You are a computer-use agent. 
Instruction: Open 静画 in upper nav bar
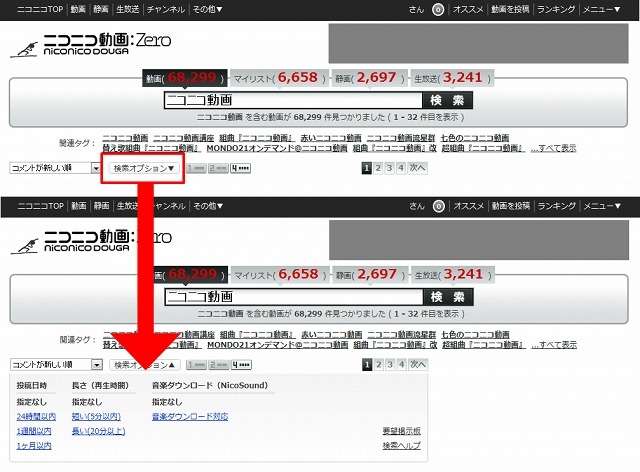[100, 9]
